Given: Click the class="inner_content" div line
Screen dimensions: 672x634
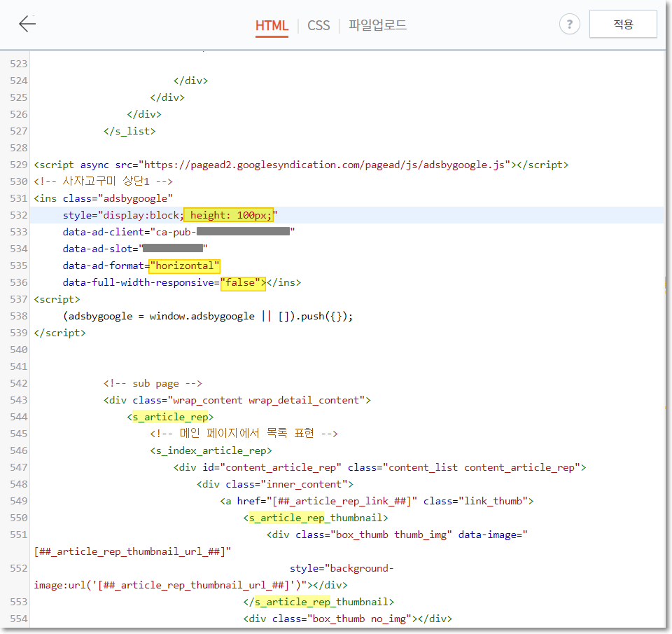Looking at the screenshot, I should tap(275, 484).
